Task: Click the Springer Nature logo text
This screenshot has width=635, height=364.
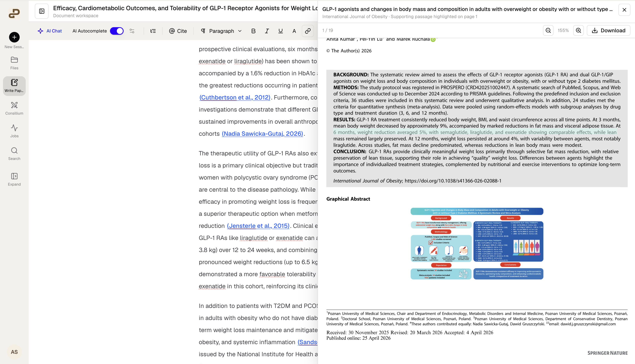Action: 607,353
